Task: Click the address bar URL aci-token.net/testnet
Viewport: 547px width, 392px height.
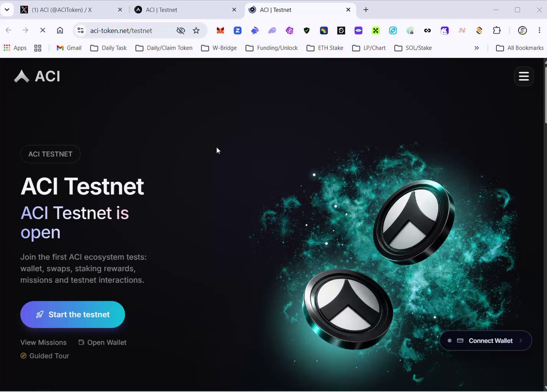Action: [x=121, y=31]
